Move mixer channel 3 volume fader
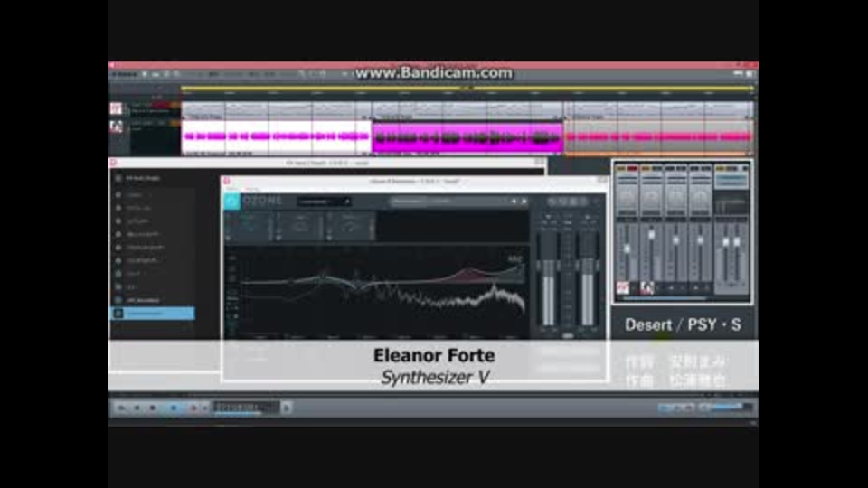 click(x=676, y=241)
